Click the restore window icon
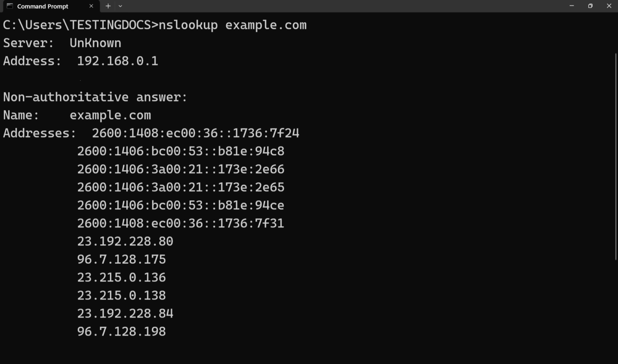This screenshot has width=618, height=364. (590, 6)
